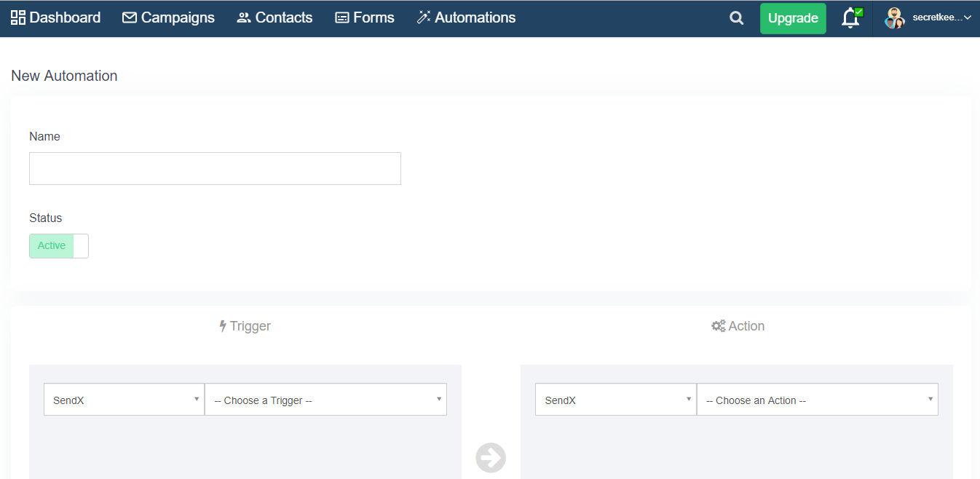The image size is (980, 479).
Task: Click the Trigger heading
Action: click(x=245, y=326)
